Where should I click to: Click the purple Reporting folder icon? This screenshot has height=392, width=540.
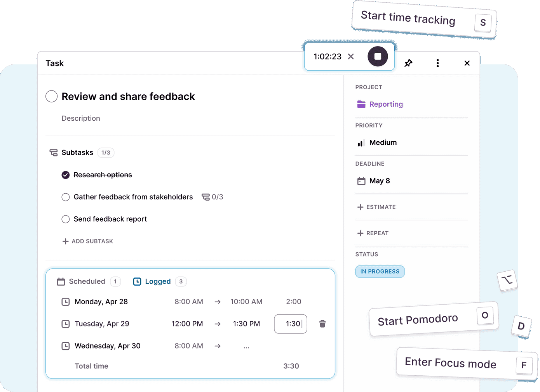(x=361, y=104)
